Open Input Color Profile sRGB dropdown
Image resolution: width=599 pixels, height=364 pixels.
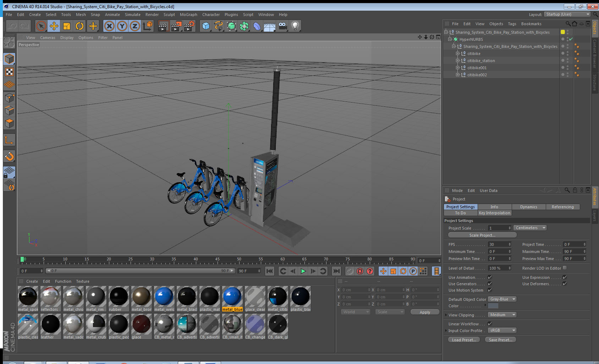(x=502, y=330)
